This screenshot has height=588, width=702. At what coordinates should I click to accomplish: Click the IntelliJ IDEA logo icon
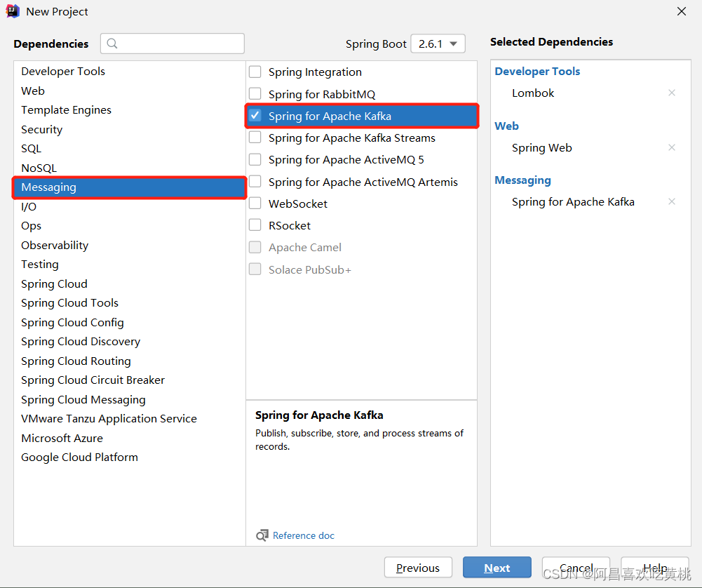(13, 11)
